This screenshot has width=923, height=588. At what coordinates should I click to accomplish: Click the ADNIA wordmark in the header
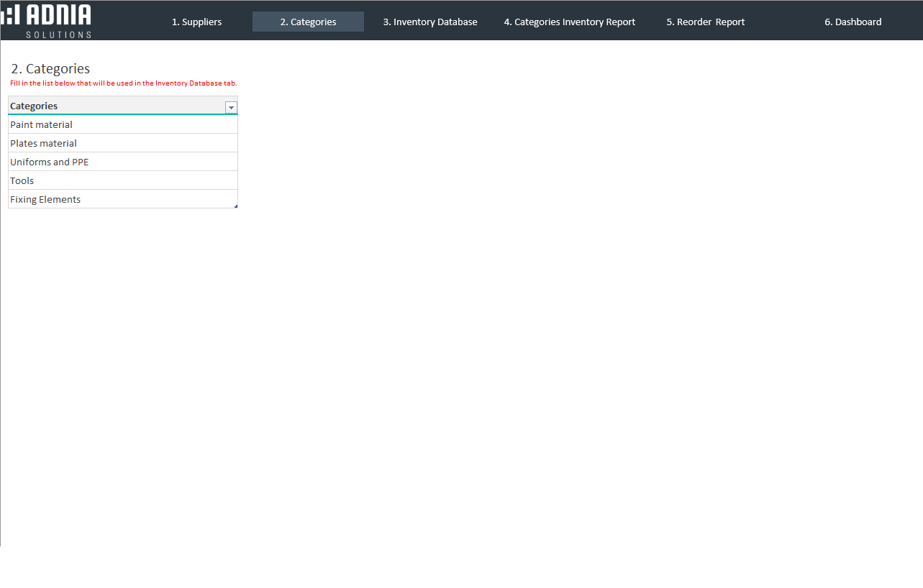(58, 15)
